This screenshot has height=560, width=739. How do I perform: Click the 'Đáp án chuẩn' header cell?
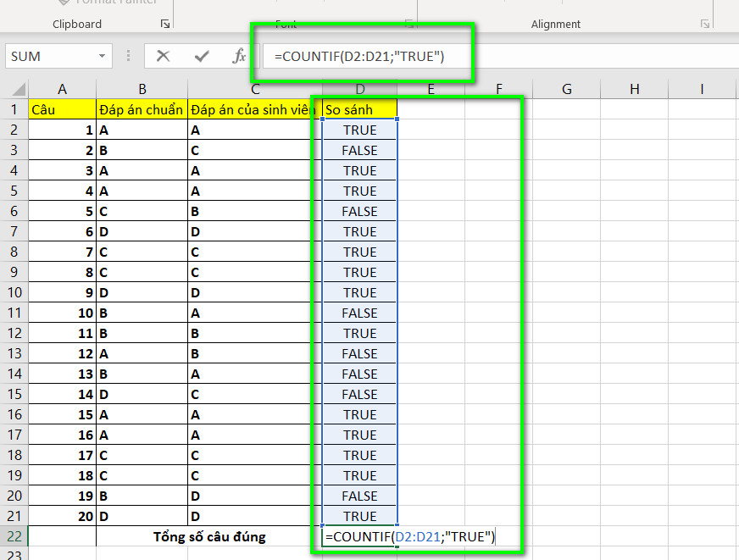click(x=142, y=109)
